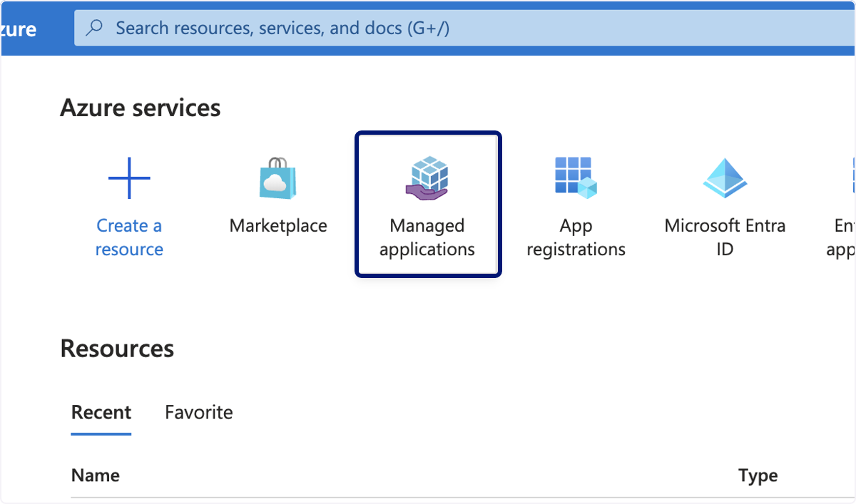Open the Managed applications cube icon
The height and width of the screenshot is (504, 856).
click(427, 178)
